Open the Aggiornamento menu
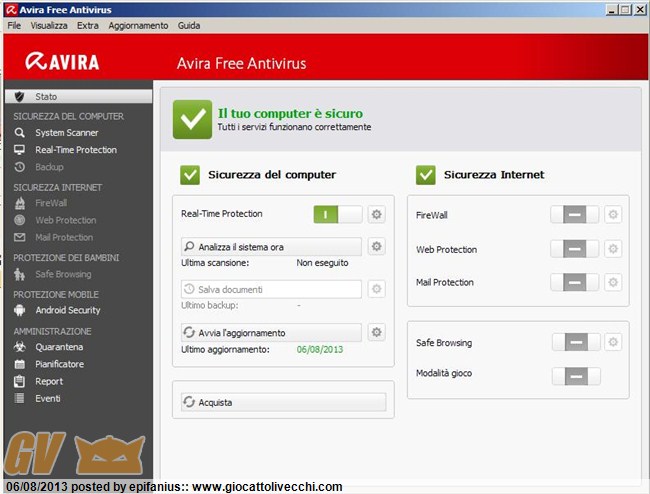Viewport: 650px width, 494px height. [x=138, y=25]
